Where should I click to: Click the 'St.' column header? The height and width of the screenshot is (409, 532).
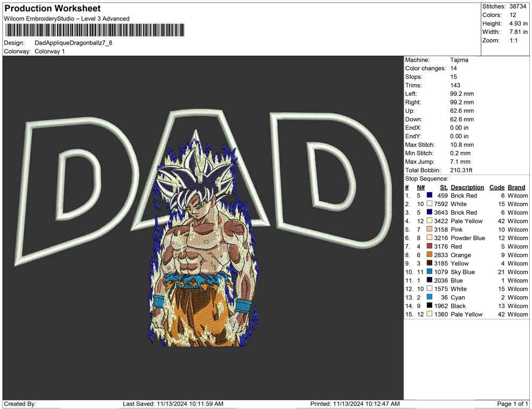coord(444,187)
